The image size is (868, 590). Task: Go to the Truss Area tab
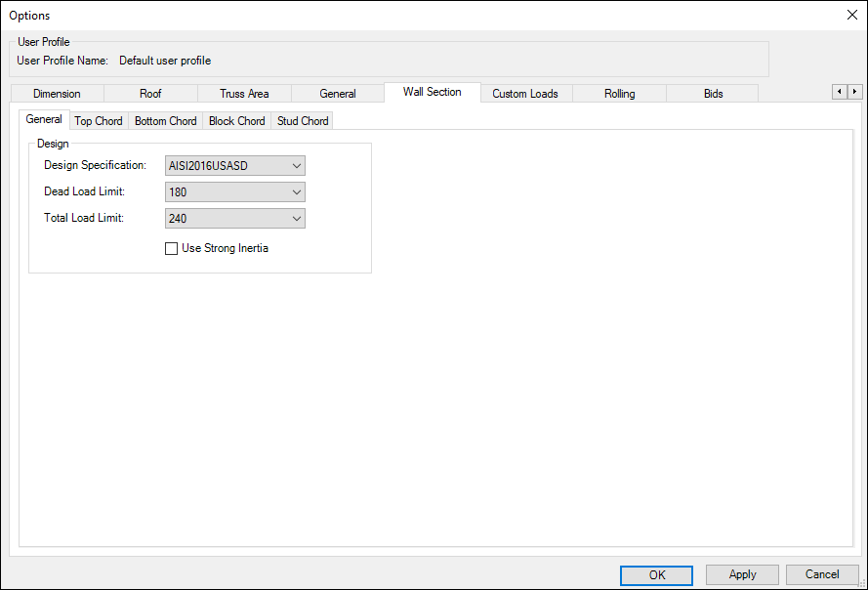(244, 94)
